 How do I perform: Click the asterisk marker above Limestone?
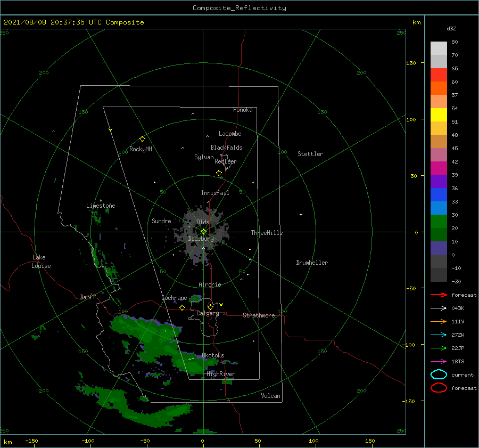[101, 201]
